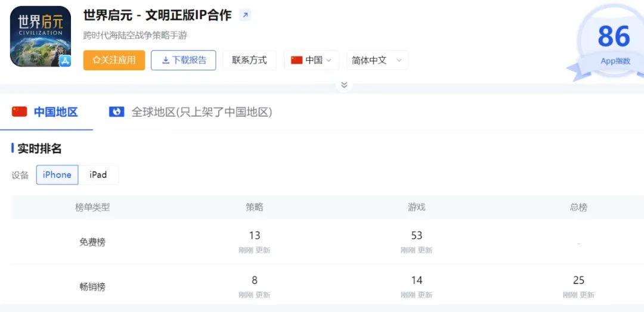Click the App Store badge on the app icon

(64, 60)
